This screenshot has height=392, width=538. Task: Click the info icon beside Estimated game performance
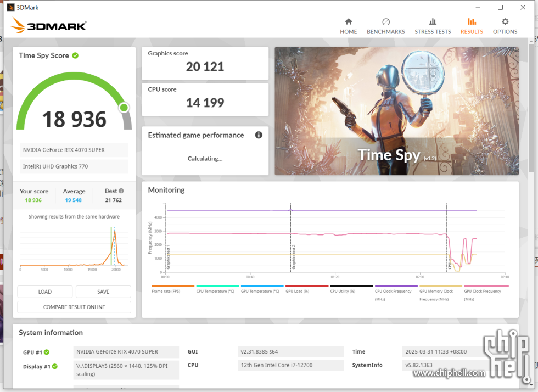pyautogui.click(x=259, y=135)
